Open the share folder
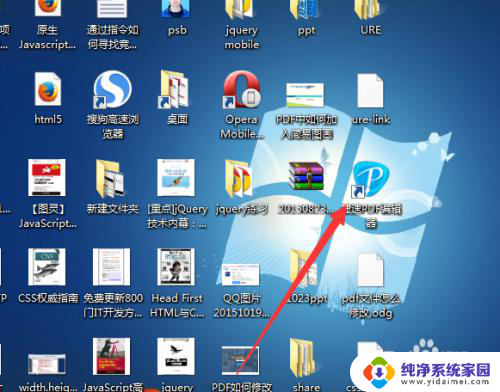 [x=303, y=357]
